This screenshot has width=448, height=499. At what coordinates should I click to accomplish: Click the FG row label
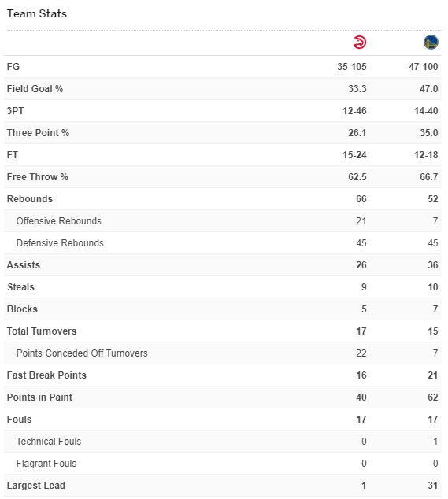(13, 67)
